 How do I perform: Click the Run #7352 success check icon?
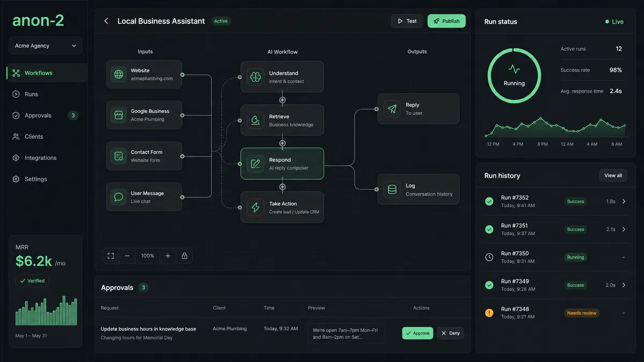click(489, 201)
